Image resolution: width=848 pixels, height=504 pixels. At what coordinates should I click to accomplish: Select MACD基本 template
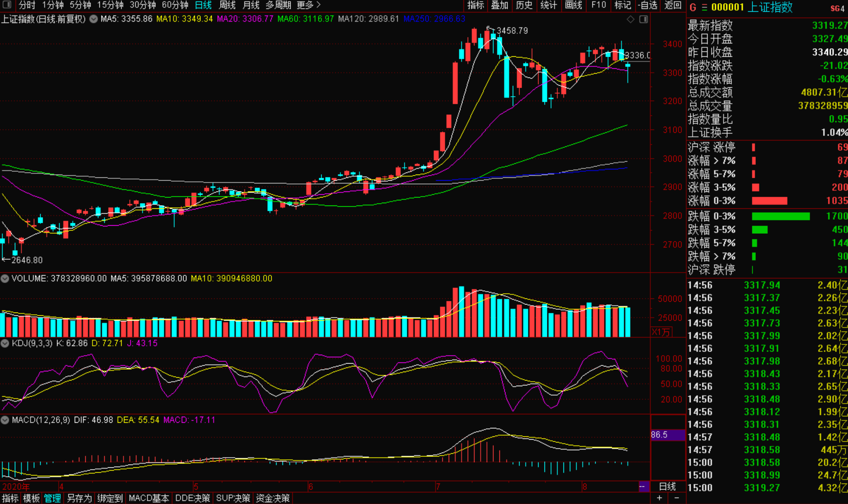[x=149, y=498]
